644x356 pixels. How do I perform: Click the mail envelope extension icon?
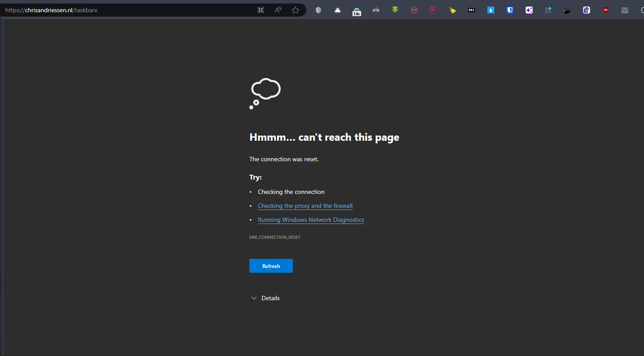625,10
